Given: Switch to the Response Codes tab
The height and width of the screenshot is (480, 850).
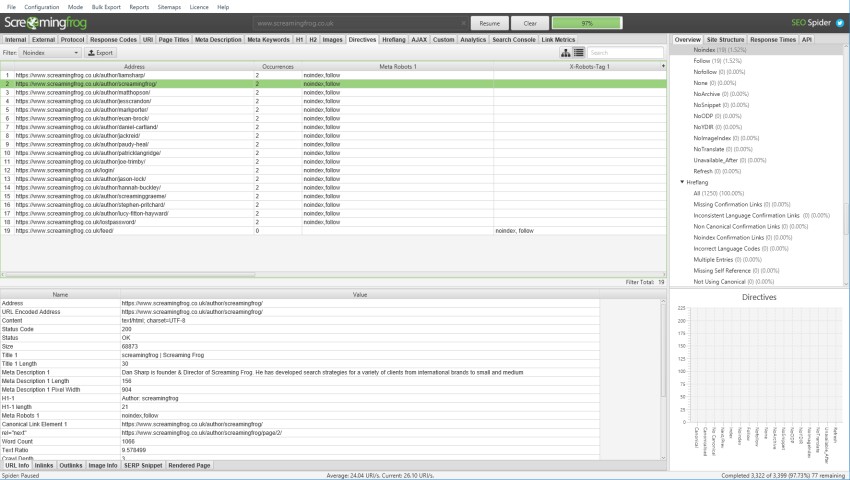Looking at the screenshot, I should [113, 40].
